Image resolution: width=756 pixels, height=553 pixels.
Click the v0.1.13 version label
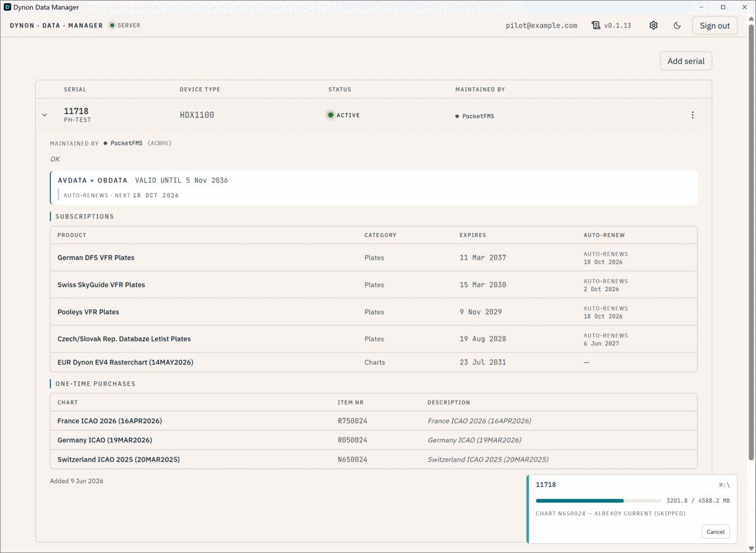(x=618, y=25)
